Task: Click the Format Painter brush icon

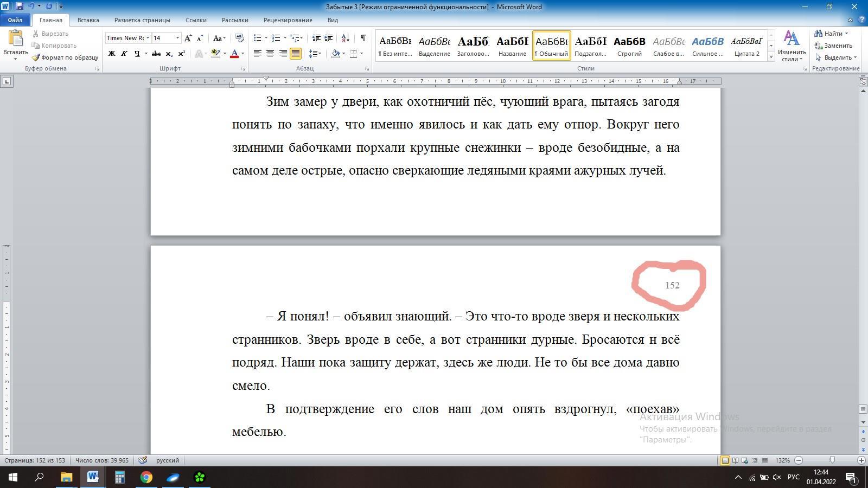Action: [x=36, y=57]
